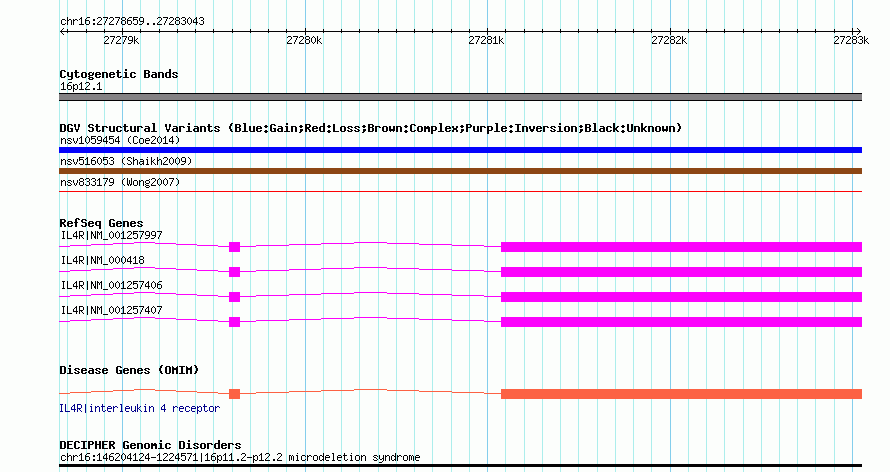Click the small exon of NM_001257997

click(x=234, y=247)
